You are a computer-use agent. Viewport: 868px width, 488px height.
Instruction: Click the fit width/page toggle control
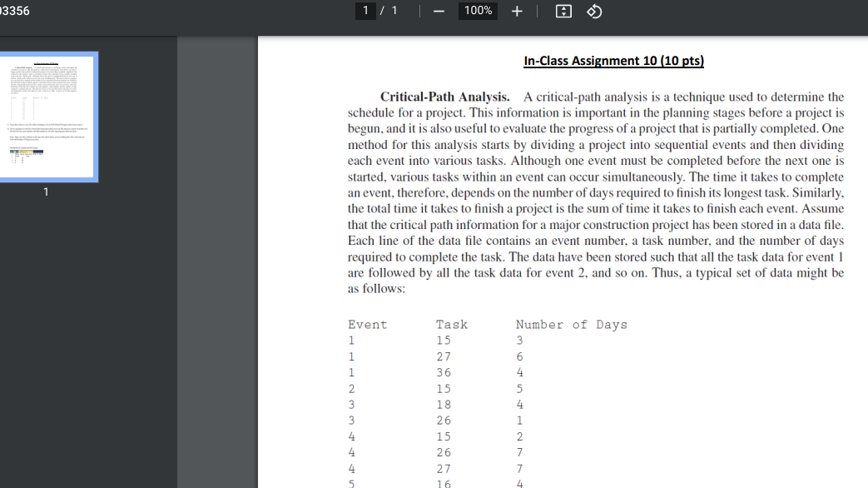pyautogui.click(x=563, y=11)
